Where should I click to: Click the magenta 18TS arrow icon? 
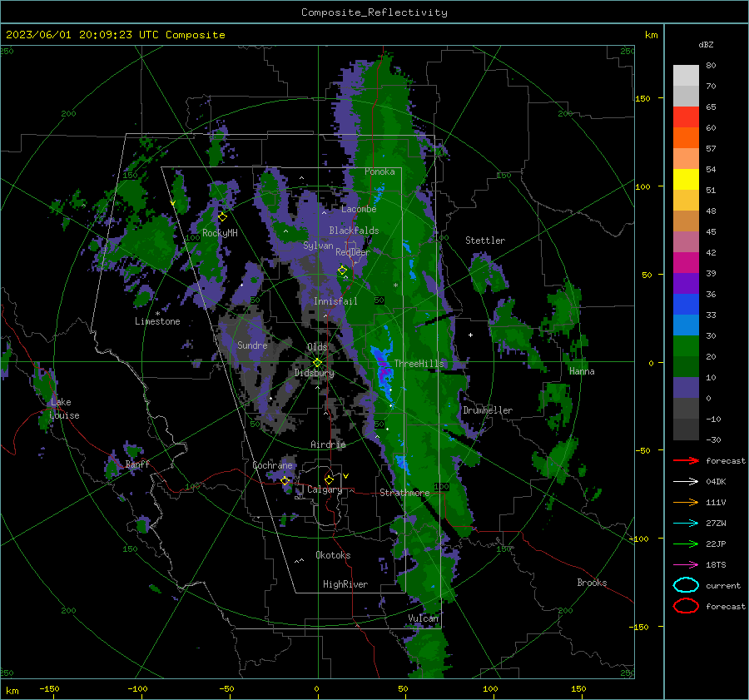[x=686, y=565]
